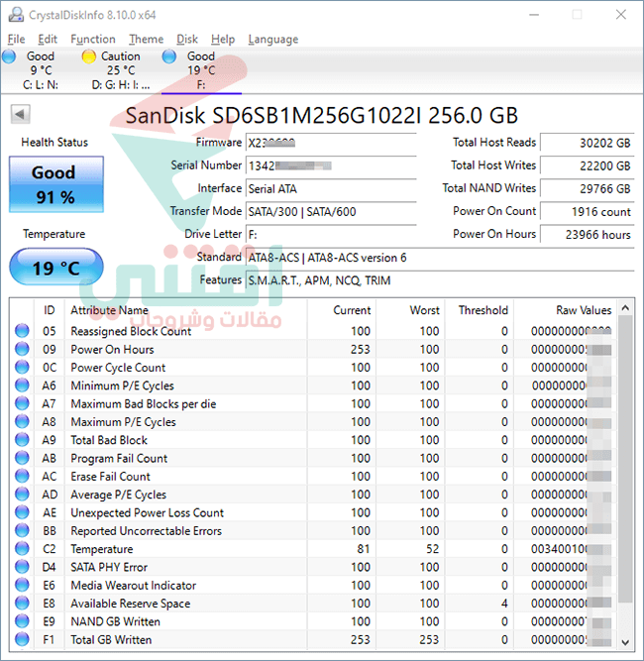
Task: Click the Good 91 % health status button
Action: coord(56,184)
